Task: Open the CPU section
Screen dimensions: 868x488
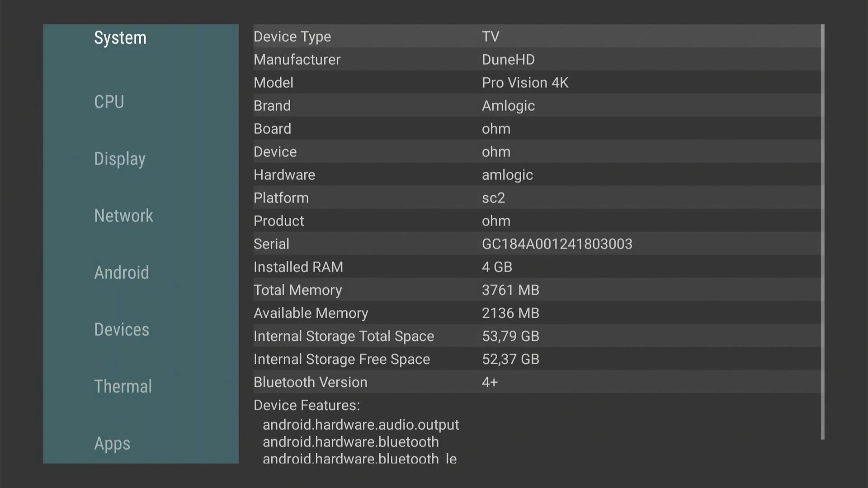Action: tap(109, 102)
